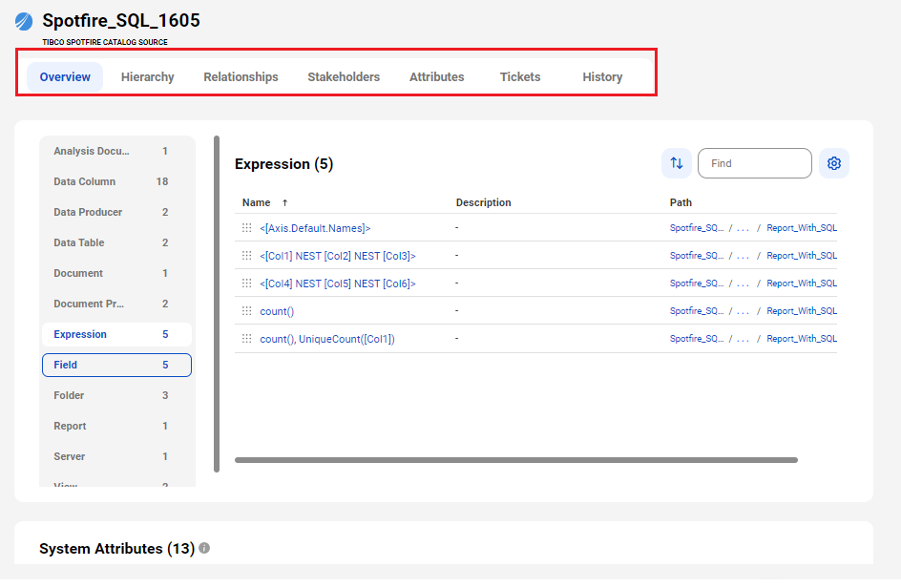
Task: Select Document in the type list
Action: [116, 273]
